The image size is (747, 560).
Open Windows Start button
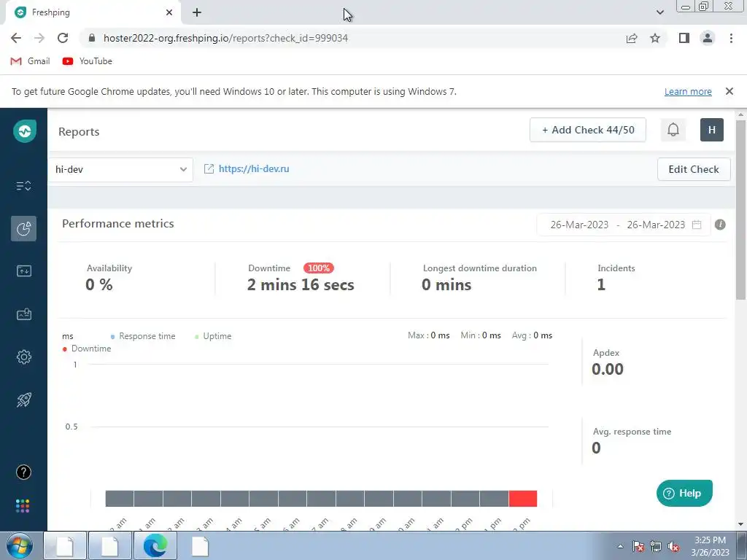[x=20, y=545]
